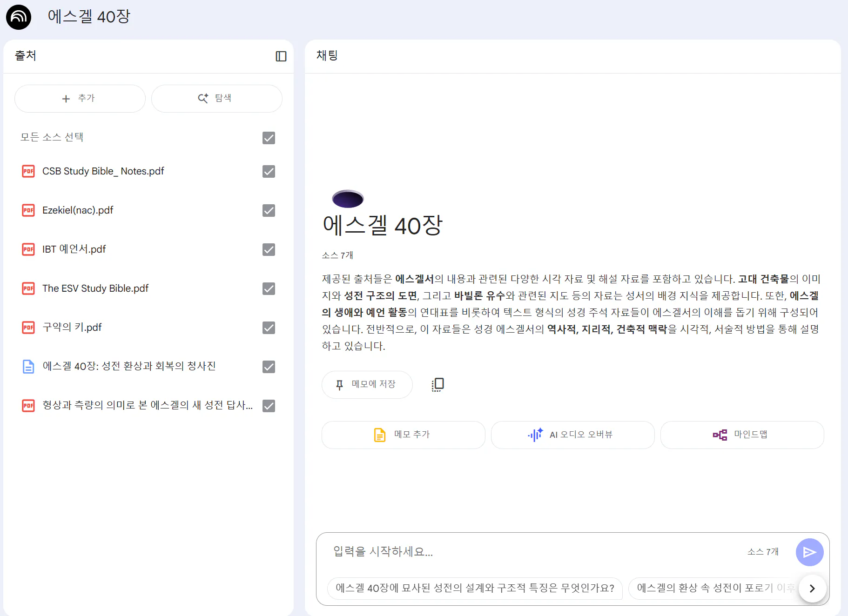The width and height of the screenshot is (848, 616).
Task: Send the message with the arrow icon
Action: click(x=810, y=552)
